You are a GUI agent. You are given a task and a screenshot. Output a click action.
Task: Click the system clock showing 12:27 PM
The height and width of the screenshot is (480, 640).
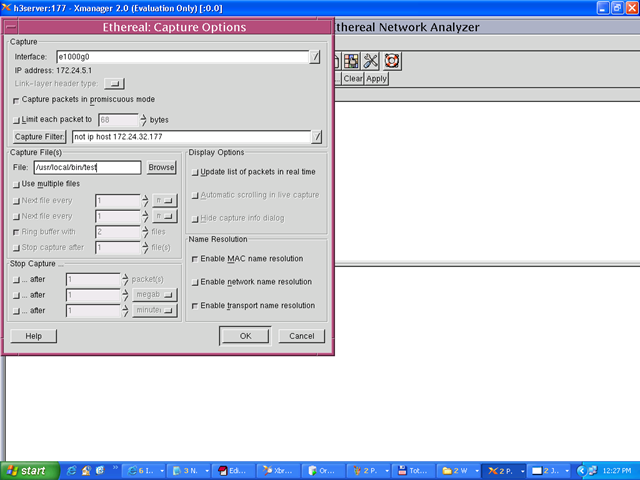tap(616, 471)
